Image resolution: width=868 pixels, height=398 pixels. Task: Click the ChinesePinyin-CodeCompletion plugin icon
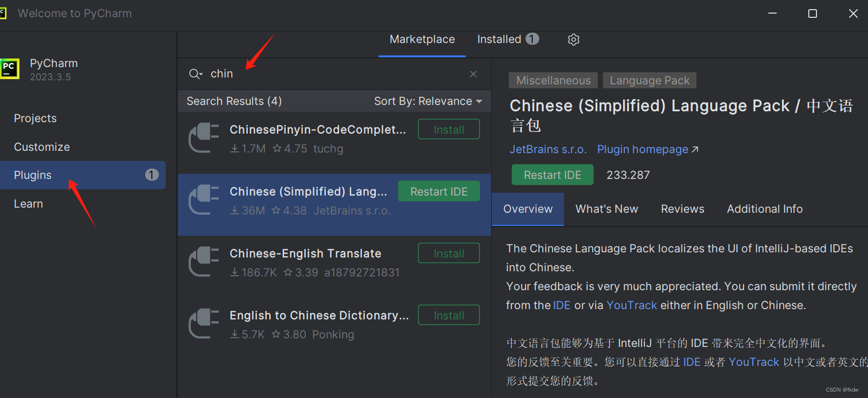point(204,138)
